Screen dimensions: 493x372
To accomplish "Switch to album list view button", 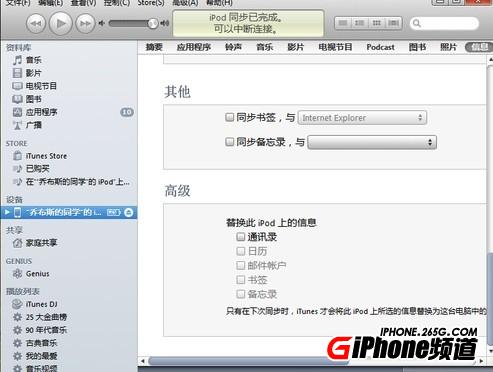I will 360,23.
